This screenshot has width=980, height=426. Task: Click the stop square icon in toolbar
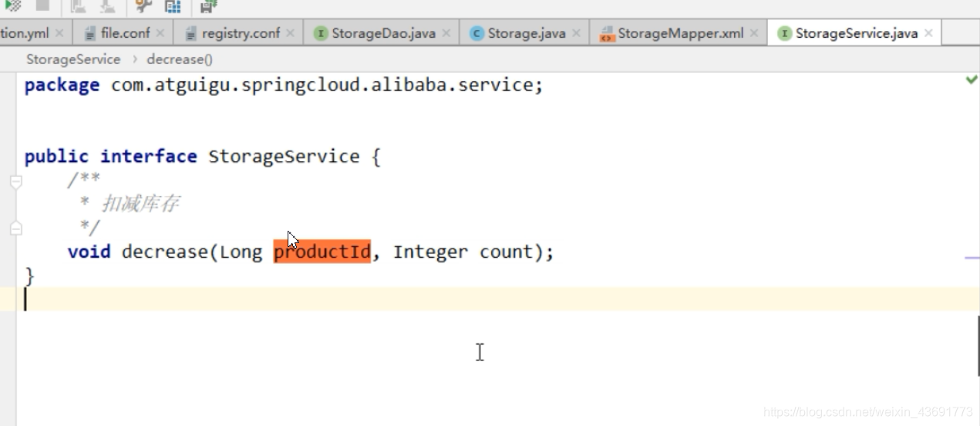(x=42, y=5)
